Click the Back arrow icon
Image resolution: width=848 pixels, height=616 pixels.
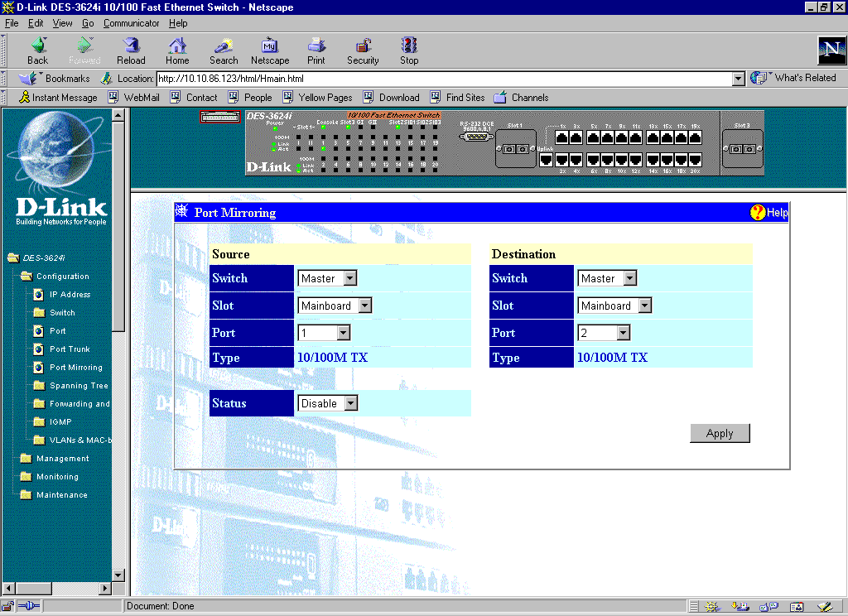point(38,46)
